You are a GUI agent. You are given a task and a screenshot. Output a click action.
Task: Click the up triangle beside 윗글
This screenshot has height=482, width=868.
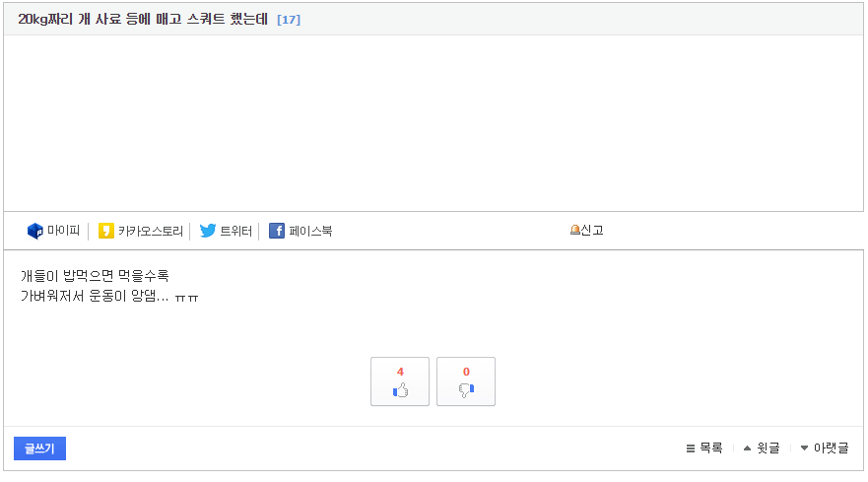[748, 448]
